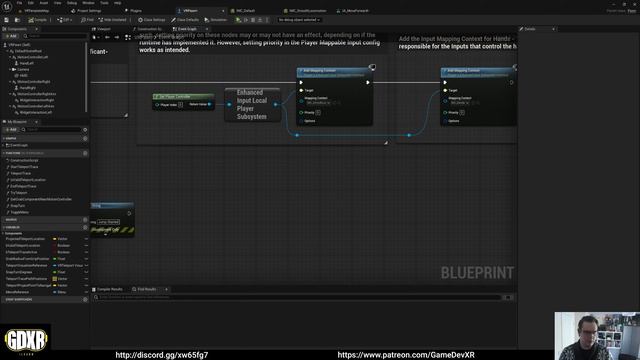This screenshot has width=640, height=360.
Task: Add new graph with plus icon
Action: [85, 138]
